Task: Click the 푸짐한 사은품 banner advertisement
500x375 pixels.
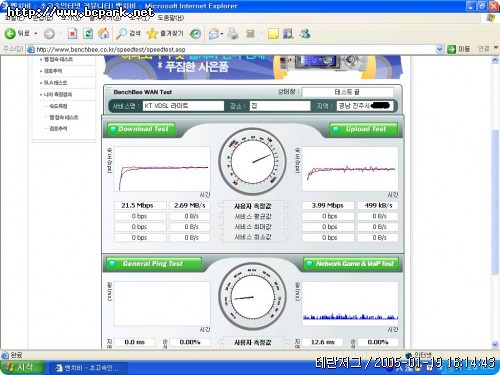Action: 253,68
